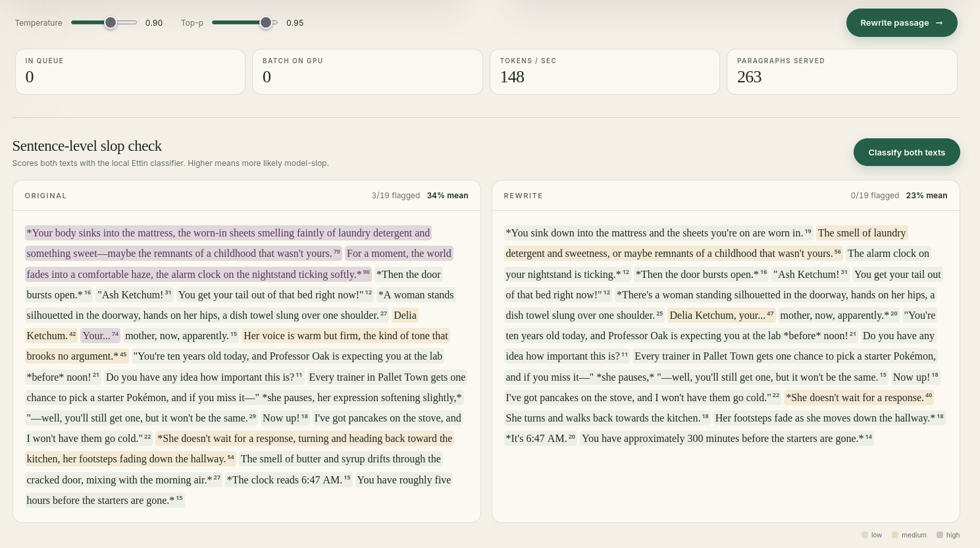Select original sentence starting 'Your body sinks'
Image resolution: width=980 pixels, height=548 pixels.
click(228, 243)
